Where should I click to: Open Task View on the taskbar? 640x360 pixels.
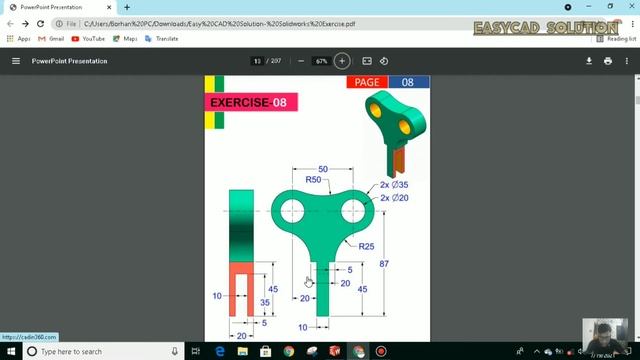pyautogui.click(x=196, y=351)
